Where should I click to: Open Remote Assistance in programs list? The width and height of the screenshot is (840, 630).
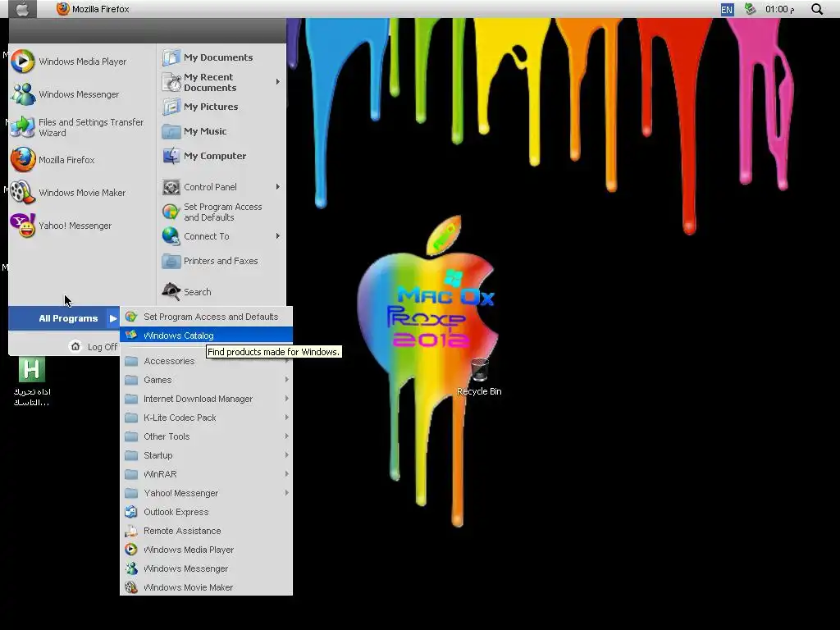(206, 531)
